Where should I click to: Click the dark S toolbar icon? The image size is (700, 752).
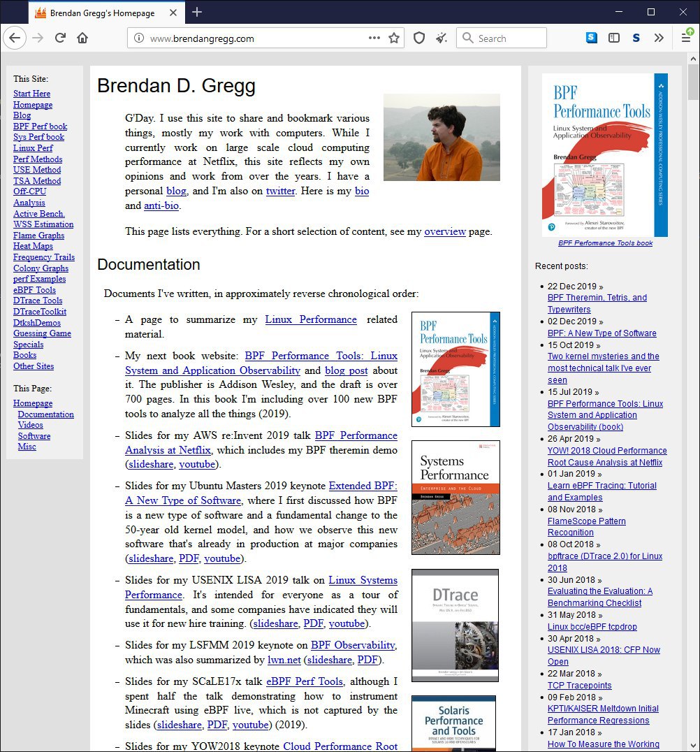(636, 38)
